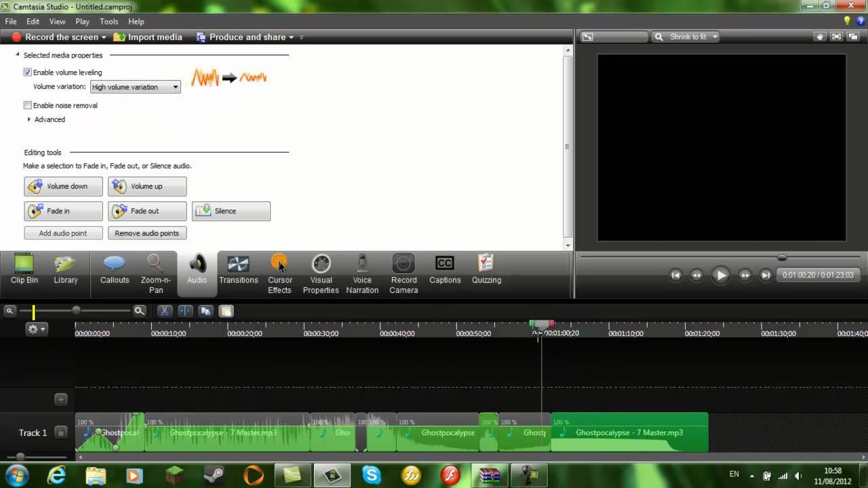Play the preview video
This screenshot has height=488, width=868.
point(720,275)
